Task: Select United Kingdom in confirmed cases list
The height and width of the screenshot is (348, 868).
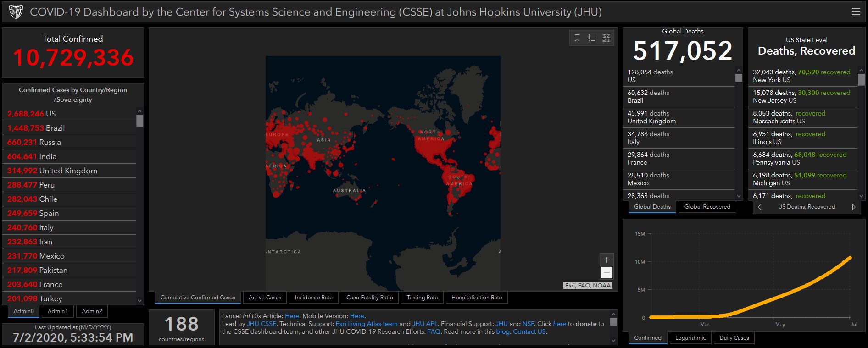Action: 69,171
